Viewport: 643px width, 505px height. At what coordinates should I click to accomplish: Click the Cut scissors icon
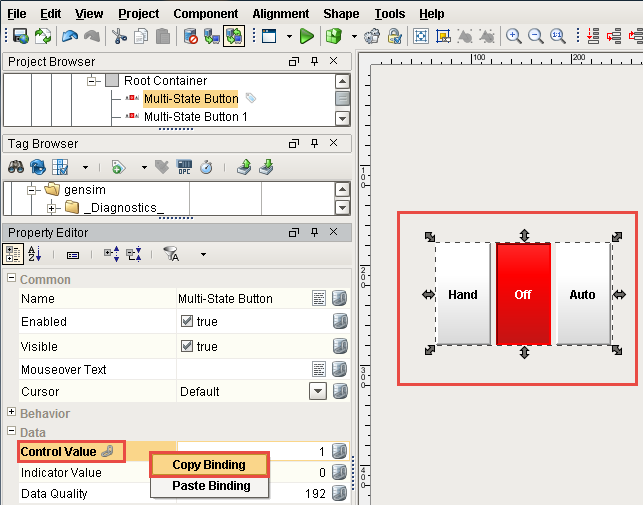click(x=120, y=36)
